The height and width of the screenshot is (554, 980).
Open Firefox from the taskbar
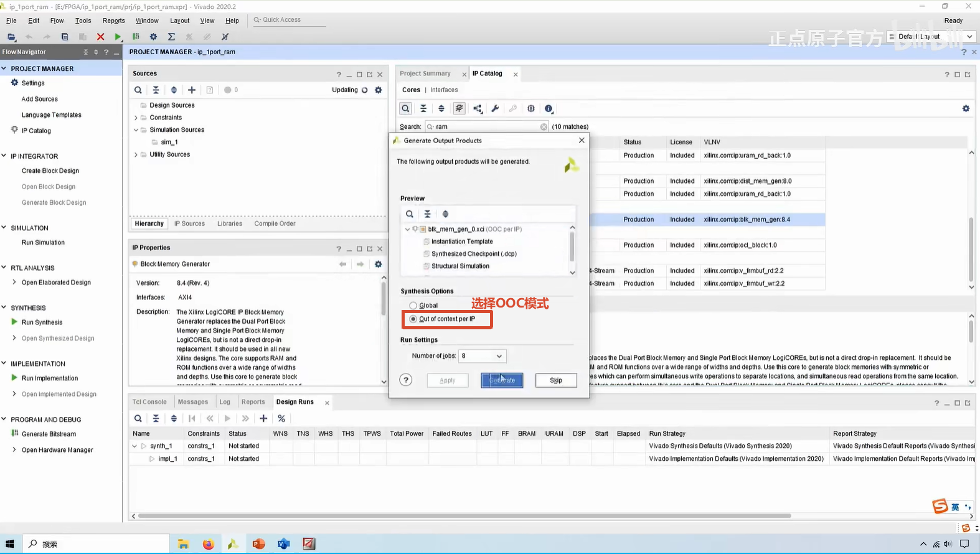[x=208, y=544]
